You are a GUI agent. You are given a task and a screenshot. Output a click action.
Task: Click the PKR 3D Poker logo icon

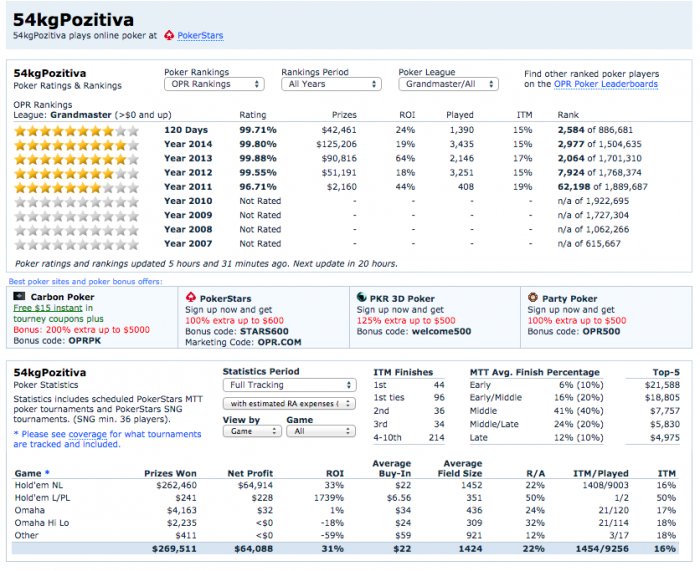point(362,297)
